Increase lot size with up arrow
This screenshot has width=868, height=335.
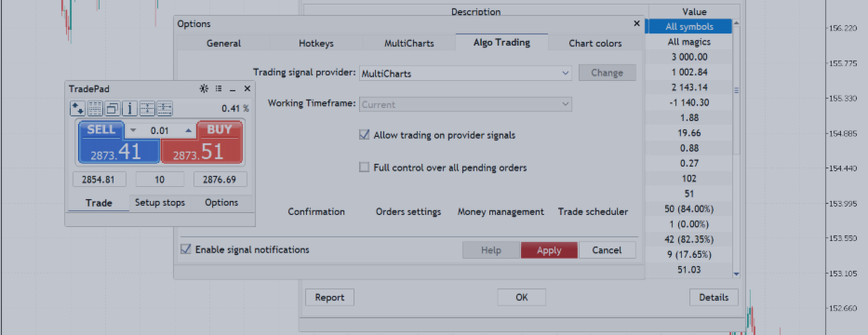point(188,130)
